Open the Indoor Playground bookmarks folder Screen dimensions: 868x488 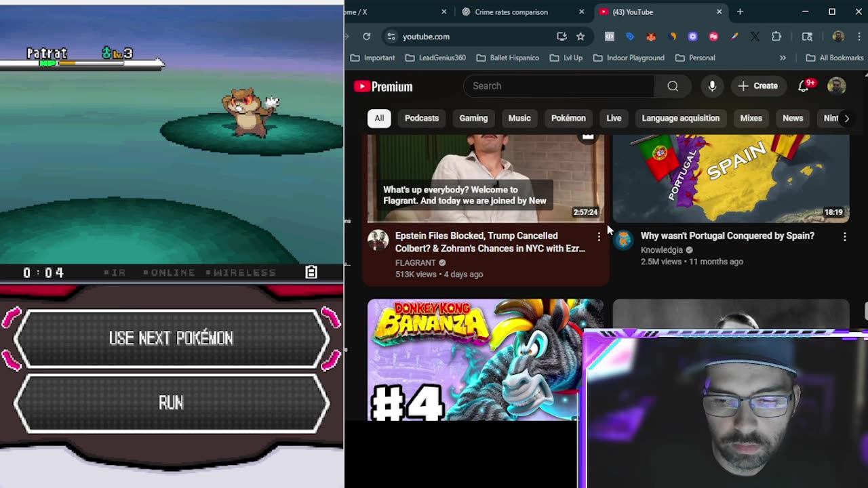tap(629, 58)
